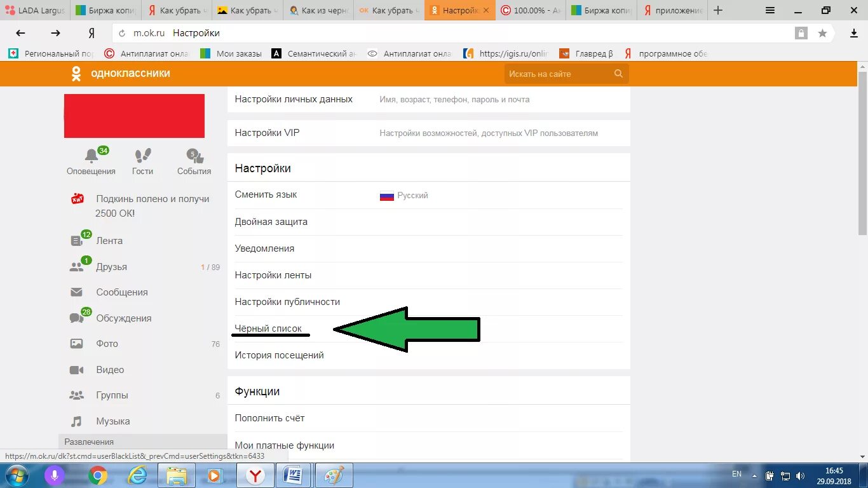Viewport: 868px width, 488px height.
Task: Click the EN language indicator in tray
Action: [736, 474]
